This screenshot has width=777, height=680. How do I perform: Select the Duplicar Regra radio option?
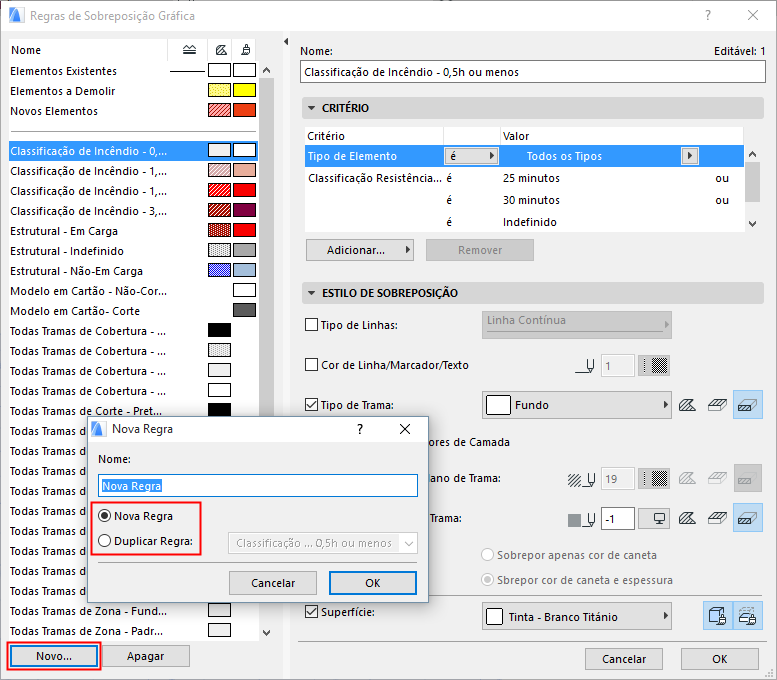pyautogui.click(x=105, y=541)
